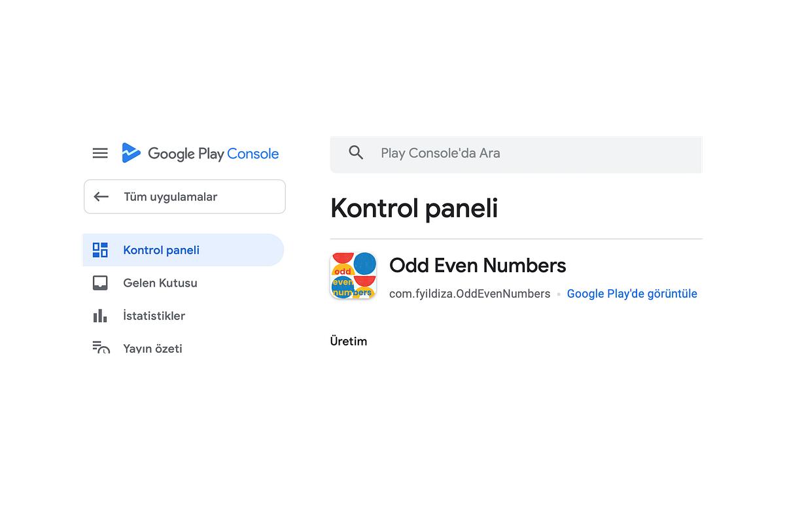The image size is (785, 532).
Task: Click the Google Play Console logo
Action: tap(200, 153)
